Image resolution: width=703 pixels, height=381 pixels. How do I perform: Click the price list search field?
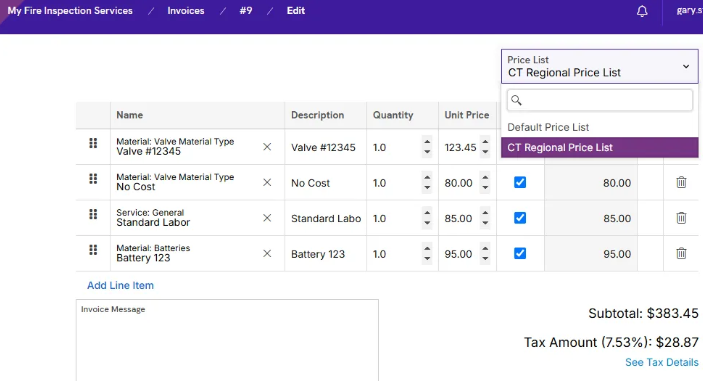coord(599,100)
